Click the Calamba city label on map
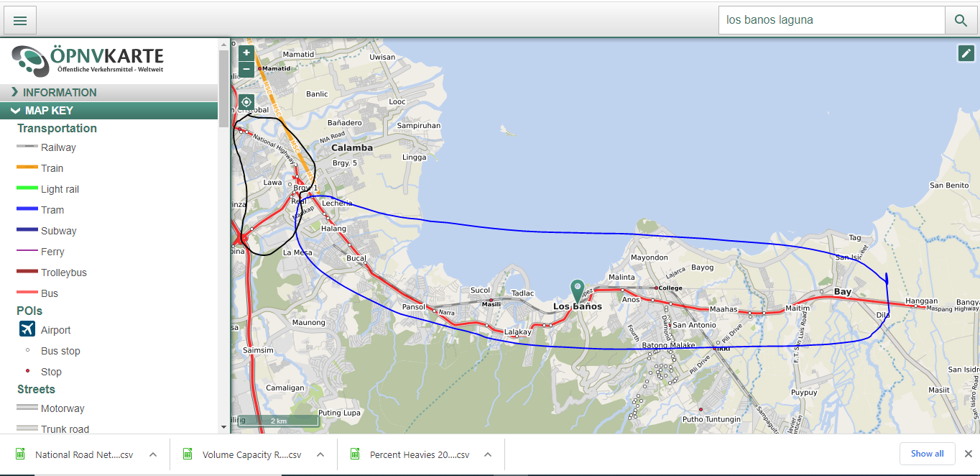The height and width of the screenshot is (476, 980). point(351,147)
